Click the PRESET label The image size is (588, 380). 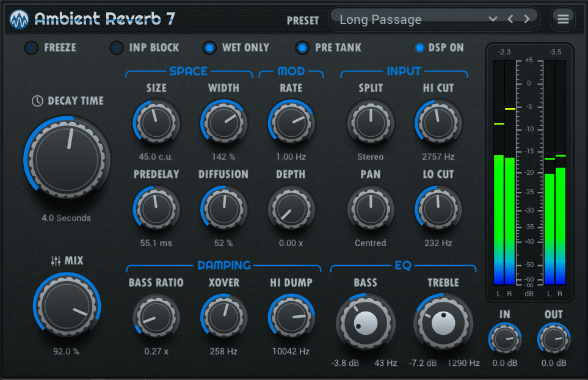(303, 21)
